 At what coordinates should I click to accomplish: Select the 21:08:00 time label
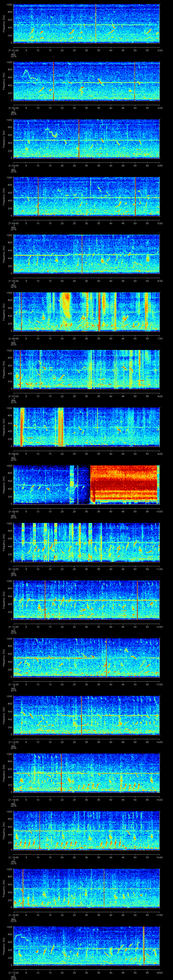[x=13, y=454]
